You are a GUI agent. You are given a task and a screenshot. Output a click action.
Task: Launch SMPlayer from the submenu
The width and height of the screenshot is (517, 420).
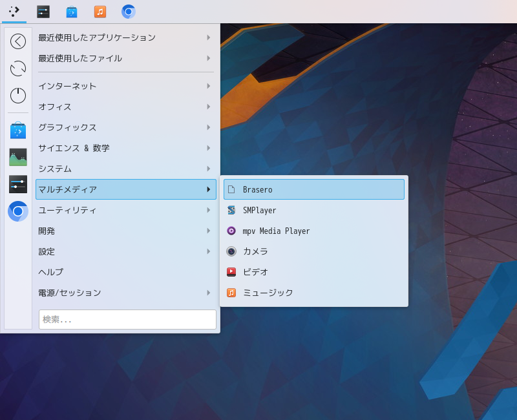coord(314,210)
